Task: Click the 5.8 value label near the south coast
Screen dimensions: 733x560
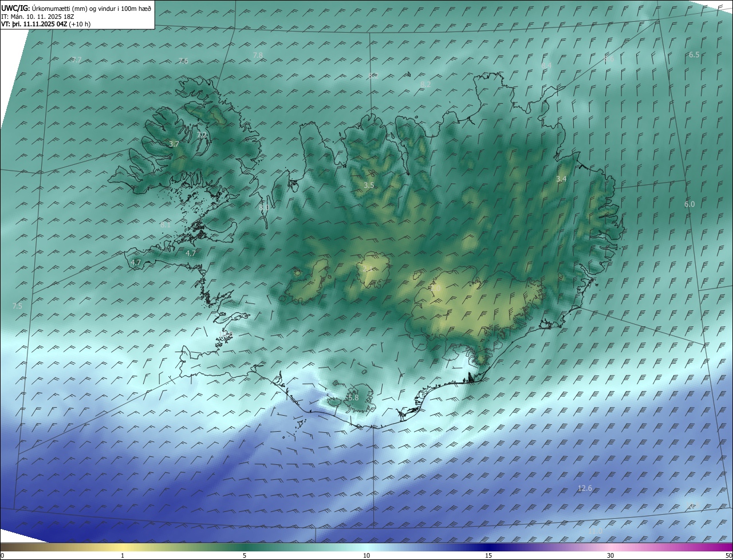Action: coord(353,397)
